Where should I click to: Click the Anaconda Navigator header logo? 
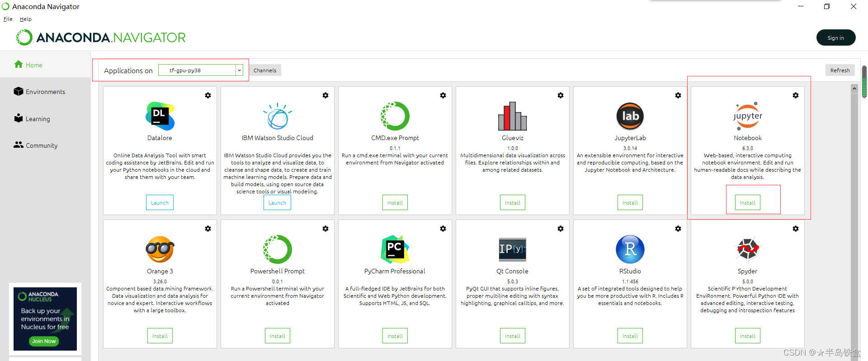(x=100, y=38)
